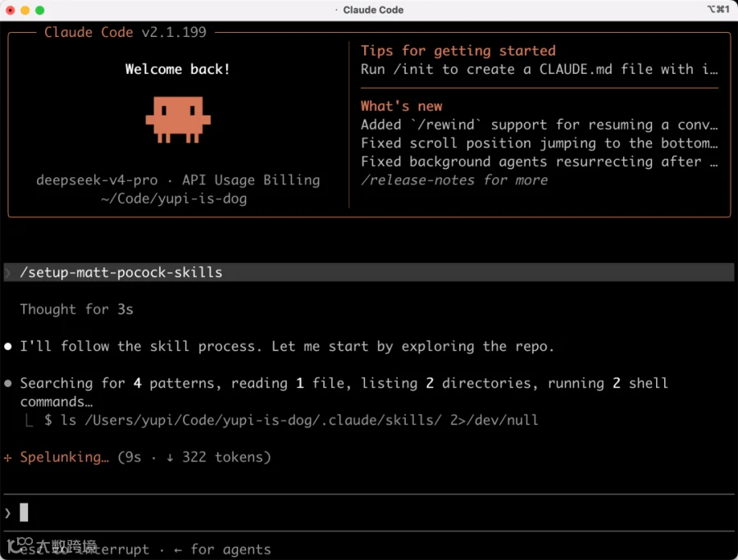The height and width of the screenshot is (560, 738).
Task: Click the ⌥⌘1 shortcut indicator in title bar
Action: click(x=718, y=9)
